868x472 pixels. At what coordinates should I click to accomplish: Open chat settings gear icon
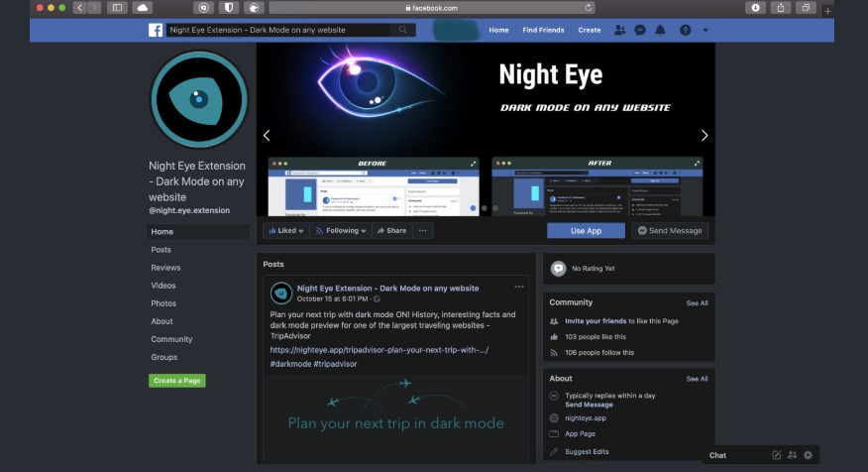[809, 455]
